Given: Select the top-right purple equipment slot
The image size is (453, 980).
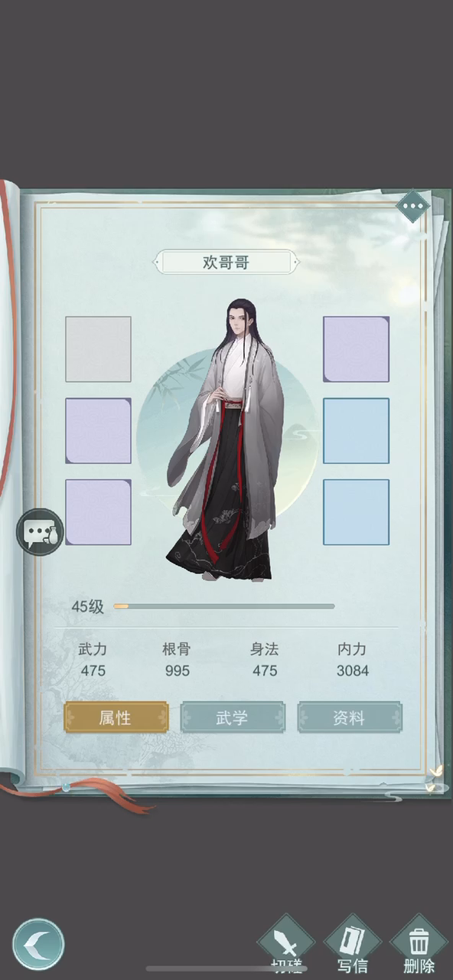Looking at the screenshot, I should tap(356, 349).
